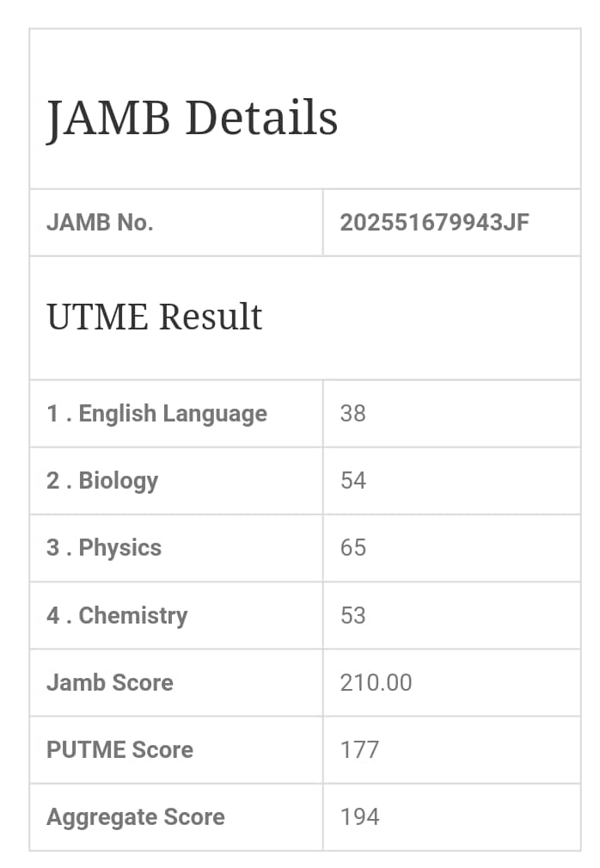Image resolution: width=600 pixels, height=868 pixels.
Task: Click the Chemistry score 53
Action: click(x=353, y=616)
